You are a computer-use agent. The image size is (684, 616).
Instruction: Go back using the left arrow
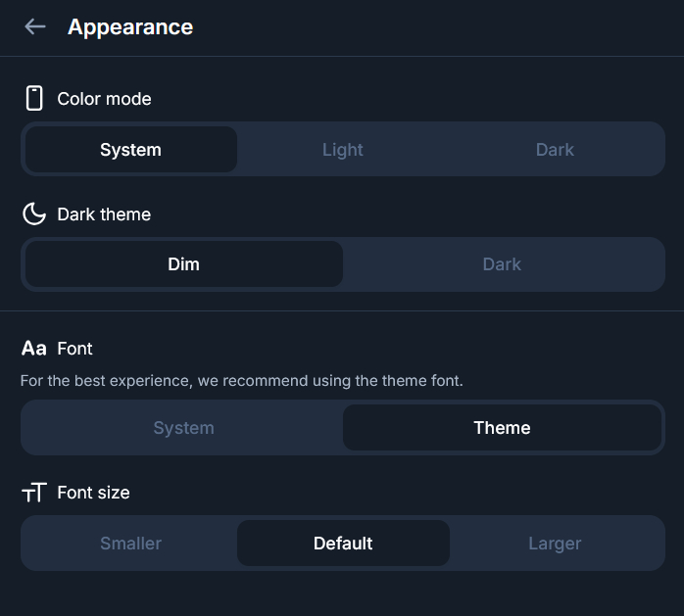tap(35, 27)
